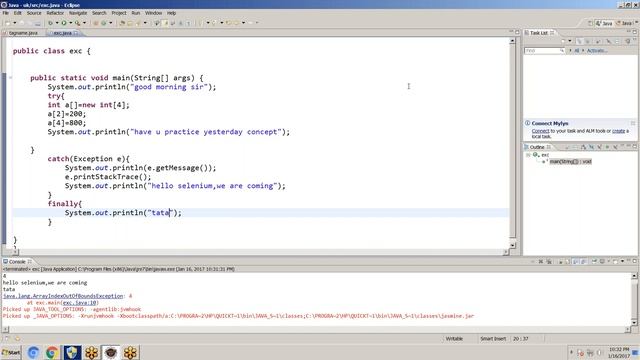The width and height of the screenshot is (640, 360).
Task: Open the New file dropdown arrow
Action: [x=15, y=23]
